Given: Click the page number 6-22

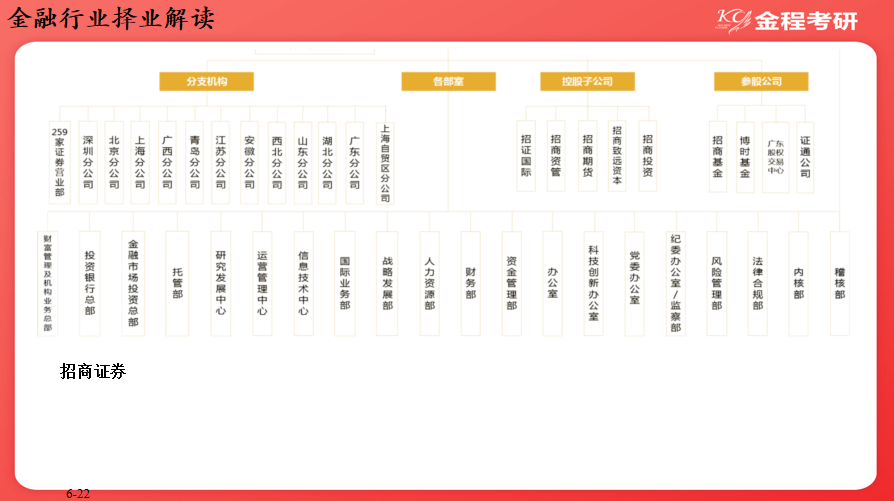Looking at the screenshot, I should coord(78,494).
